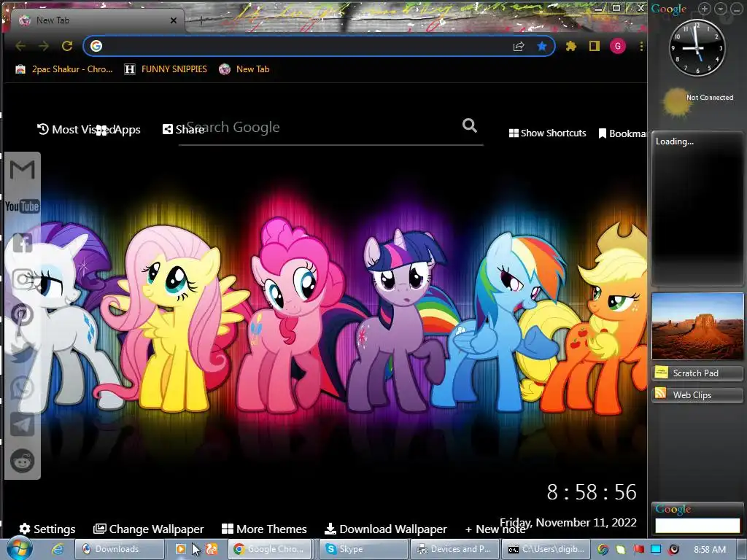This screenshot has height=560, width=747.
Task: Open WhatsApp shortcut in sidebar
Action: point(23,388)
